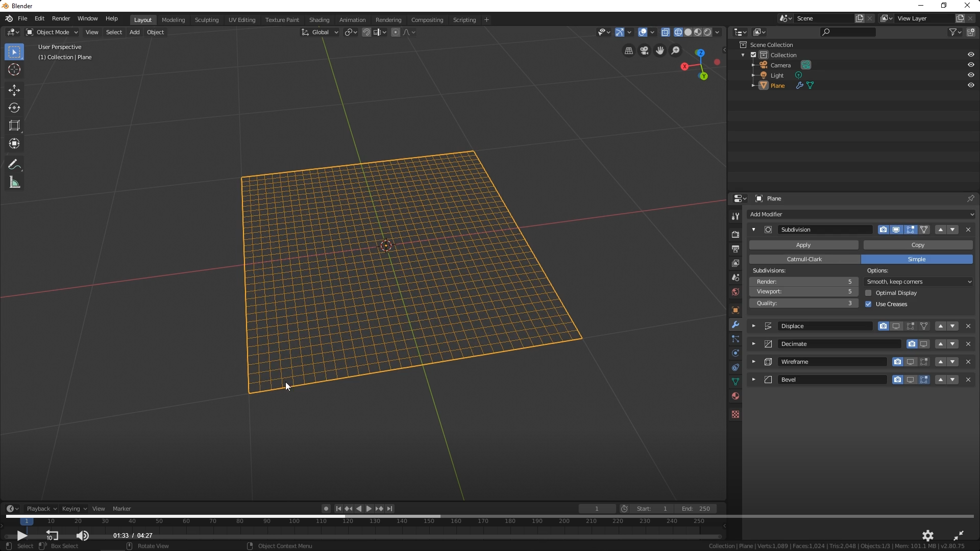Screen dimensions: 980x551
Task: Enable the Optimal Display checkbox
Action: coord(868,293)
